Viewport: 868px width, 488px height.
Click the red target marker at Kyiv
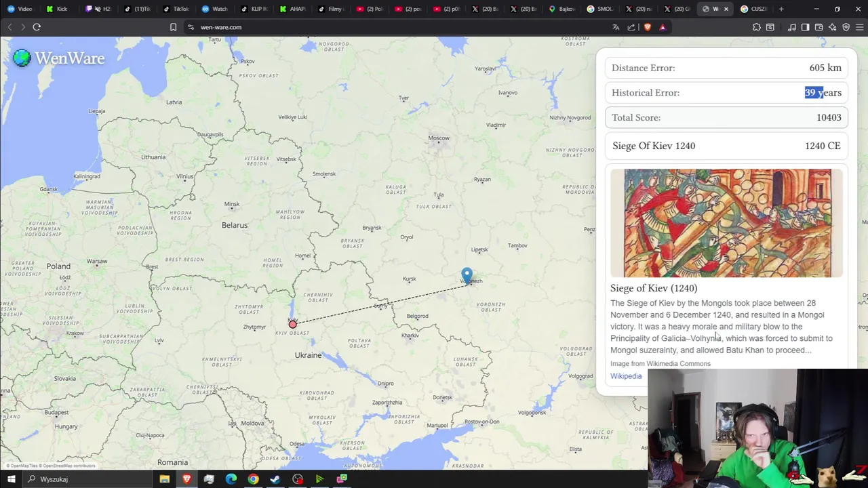coord(292,325)
